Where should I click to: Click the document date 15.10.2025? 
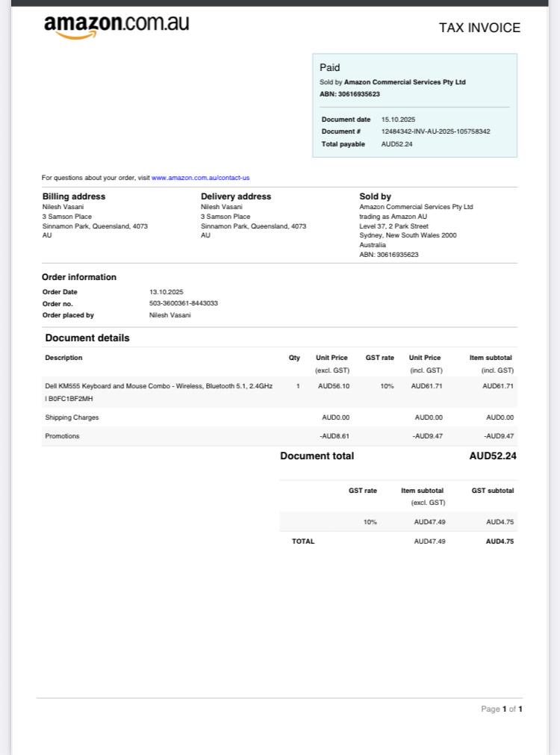point(398,119)
